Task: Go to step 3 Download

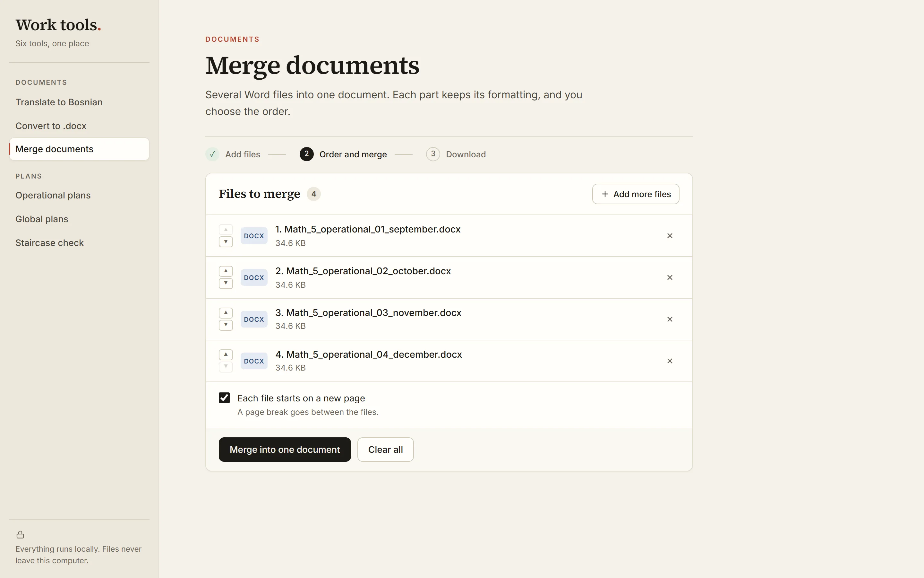Action: [456, 154]
